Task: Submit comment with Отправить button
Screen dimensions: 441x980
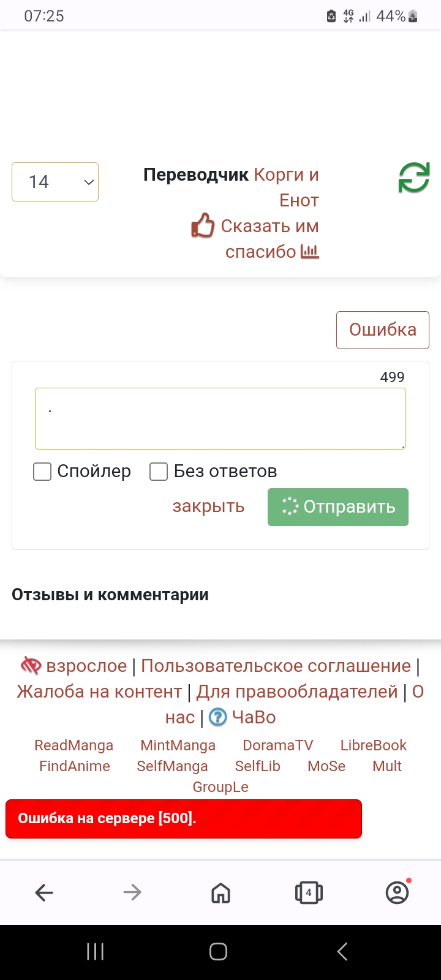Action: 338,507
